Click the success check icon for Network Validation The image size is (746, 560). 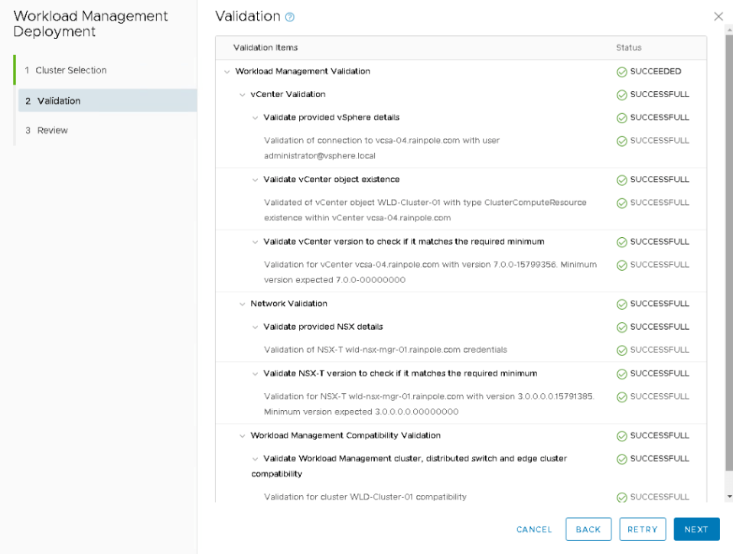click(x=621, y=304)
